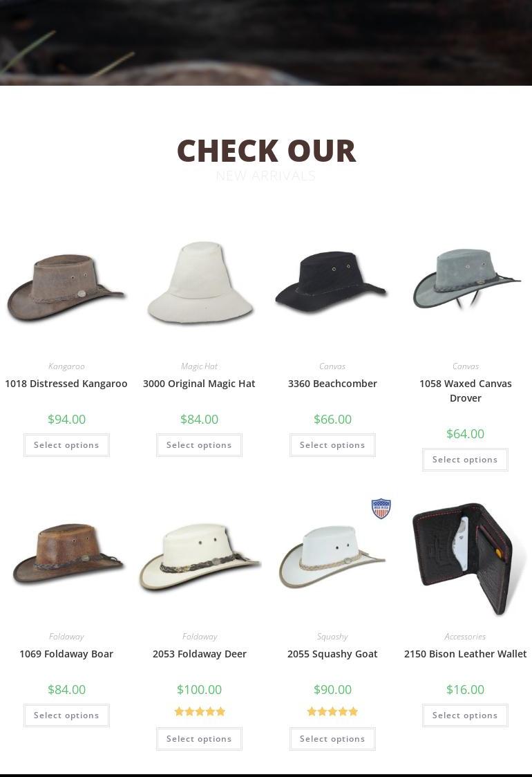
Task: Select options for 2055 Squashy Goat
Action: coord(332,738)
